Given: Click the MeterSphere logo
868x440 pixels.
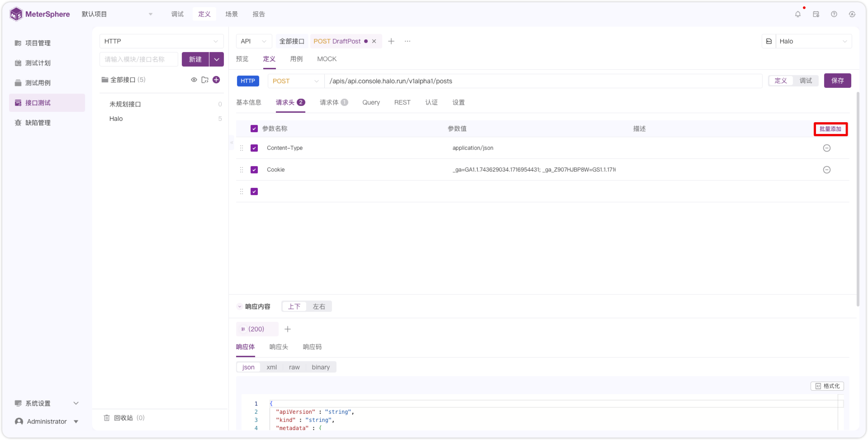Looking at the screenshot, I should point(40,14).
